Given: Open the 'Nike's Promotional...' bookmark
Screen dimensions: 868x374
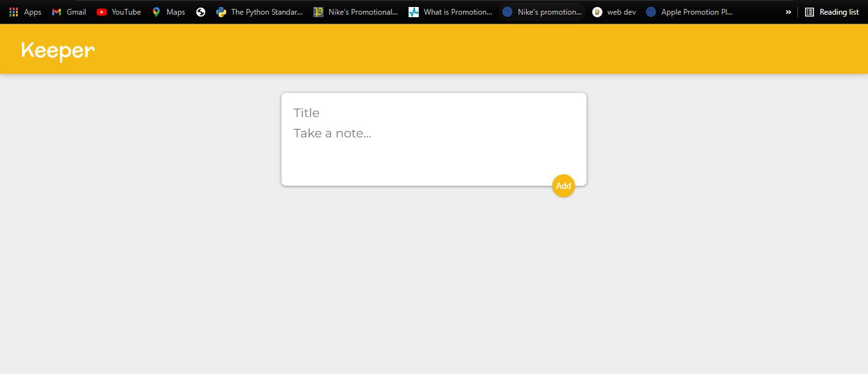Looking at the screenshot, I should pos(356,11).
